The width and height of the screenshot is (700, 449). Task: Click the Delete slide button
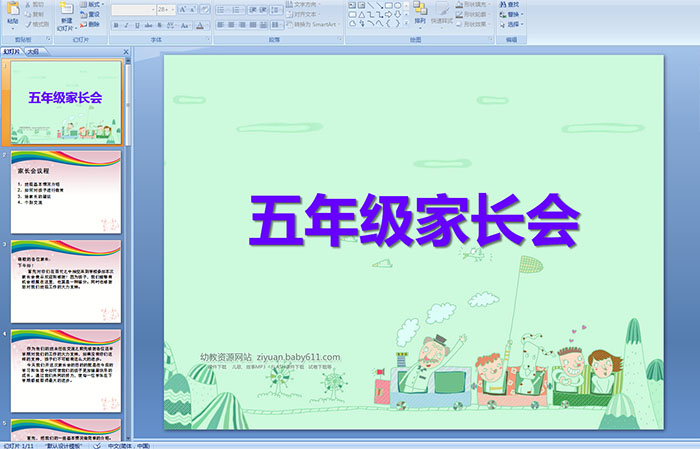90,24
